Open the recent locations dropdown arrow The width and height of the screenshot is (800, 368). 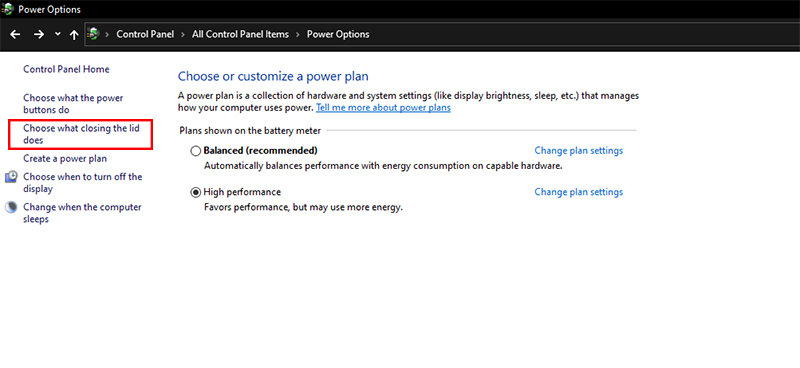[x=58, y=34]
